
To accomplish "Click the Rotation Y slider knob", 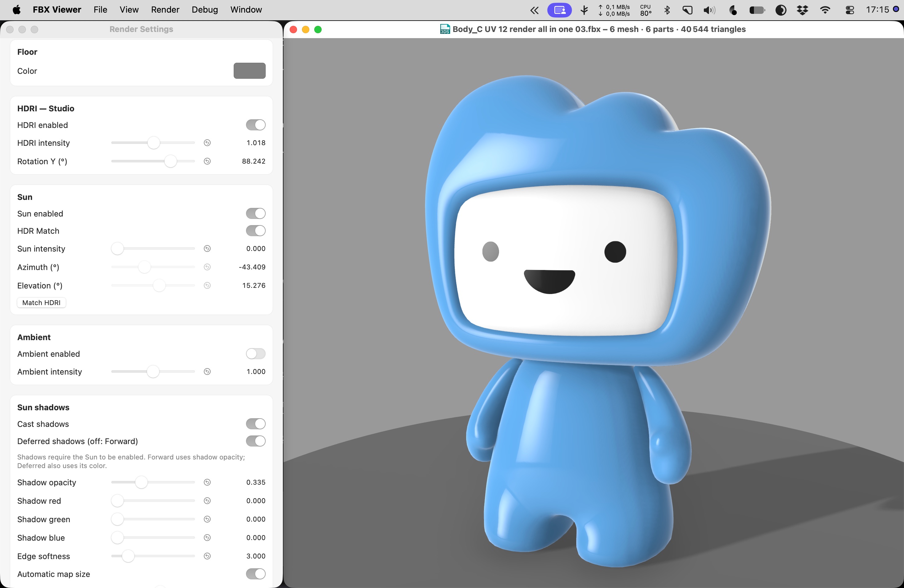I will point(171,161).
